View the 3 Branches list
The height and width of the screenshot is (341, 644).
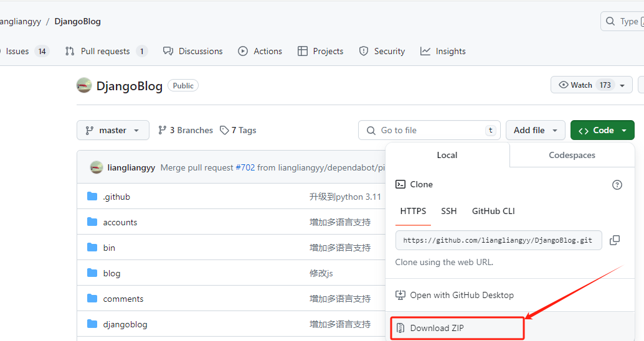pyautogui.click(x=186, y=130)
